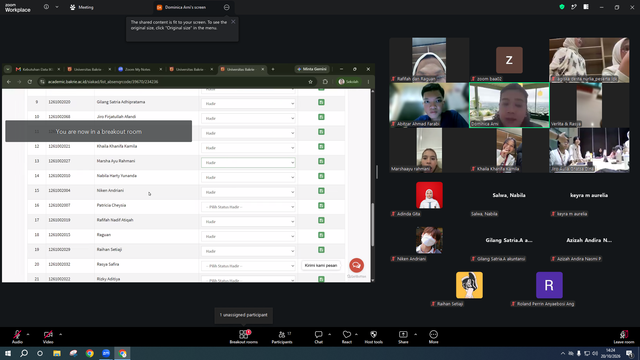Expand the React options caret
The height and width of the screenshot is (360, 640).
[356, 334]
